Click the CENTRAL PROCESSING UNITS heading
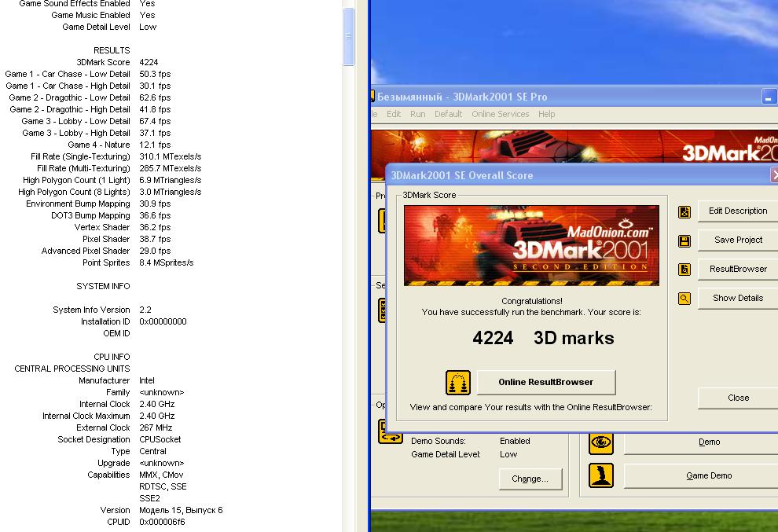The width and height of the screenshot is (778, 532). pos(72,369)
